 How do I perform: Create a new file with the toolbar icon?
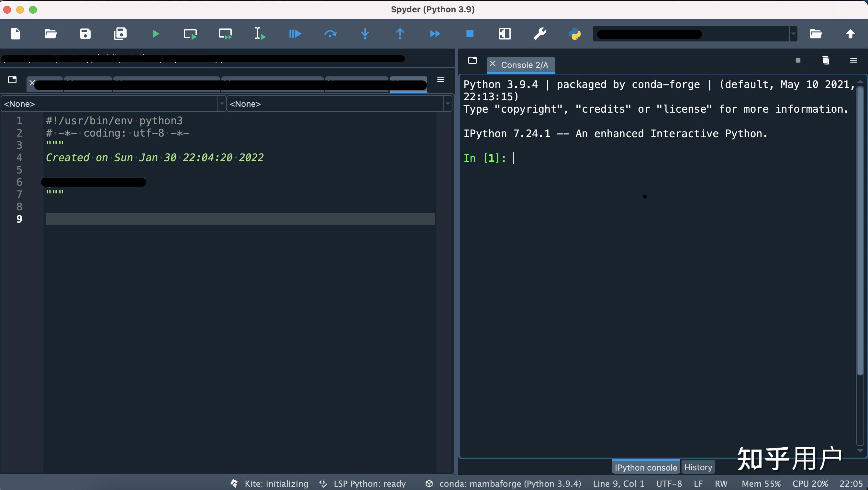[16, 34]
